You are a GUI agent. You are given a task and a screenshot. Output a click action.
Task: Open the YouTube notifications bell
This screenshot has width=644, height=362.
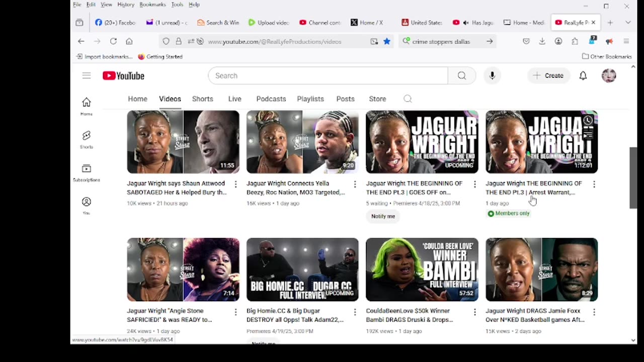click(x=583, y=75)
